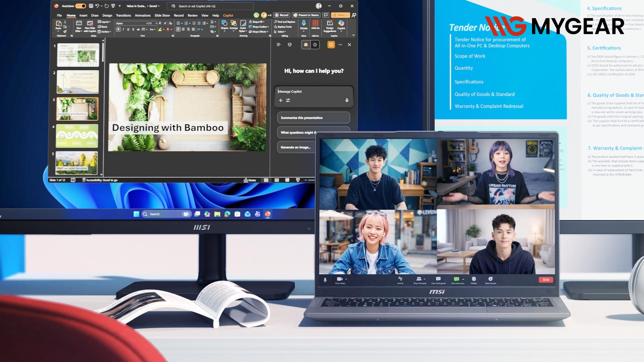
Task: Click the Summarize this presentation suggestion
Action: 313,118
